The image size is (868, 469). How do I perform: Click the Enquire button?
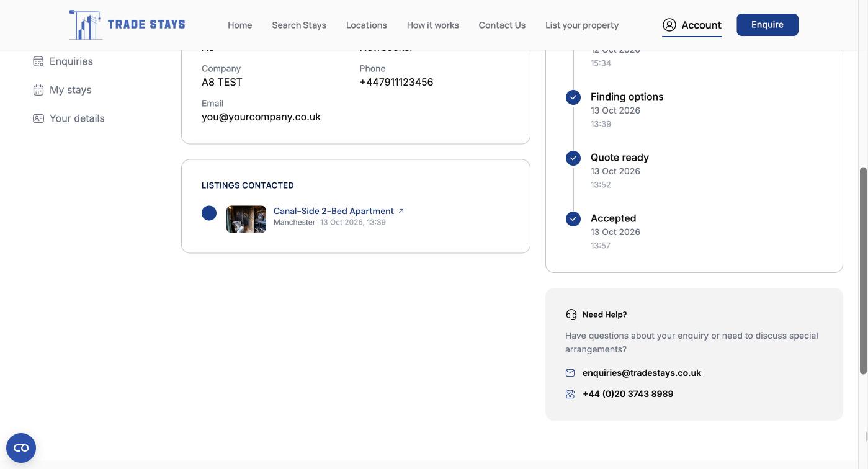(x=767, y=25)
